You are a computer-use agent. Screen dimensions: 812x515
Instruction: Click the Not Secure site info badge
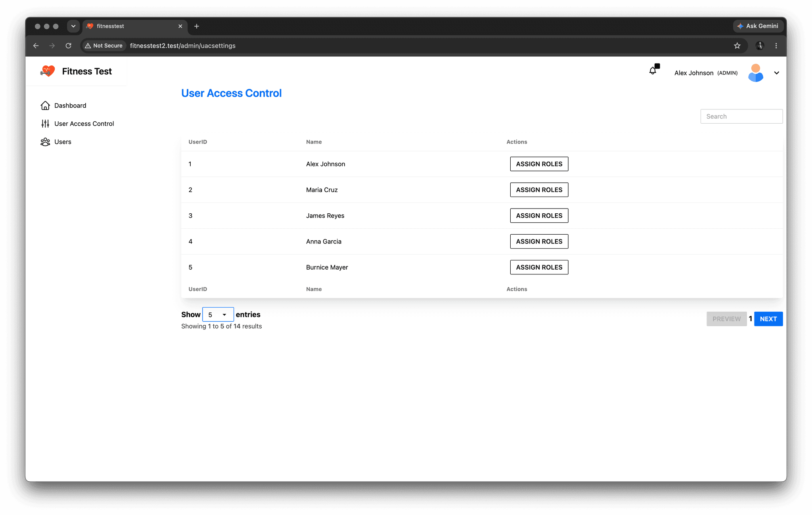pyautogui.click(x=104, y=46)
